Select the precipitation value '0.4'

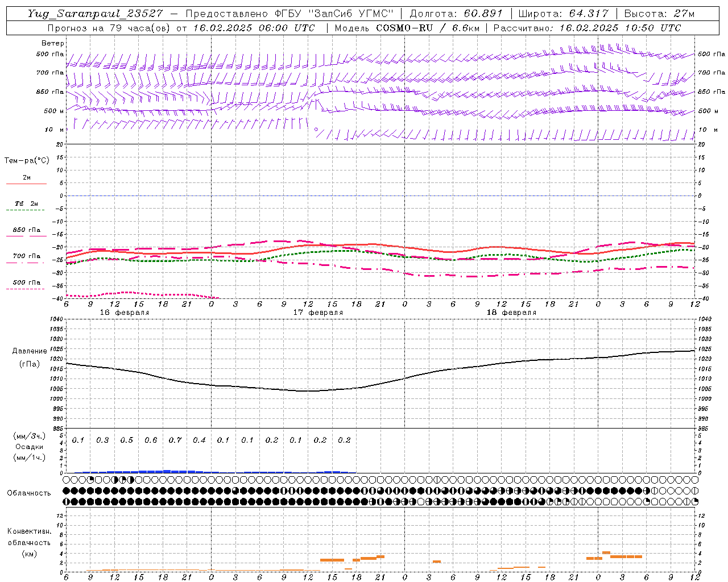(x=199, y=440)
